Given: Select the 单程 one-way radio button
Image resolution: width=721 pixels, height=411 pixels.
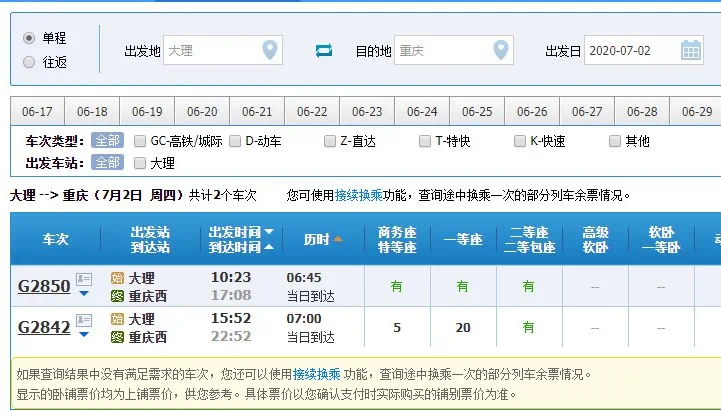Looking at the screenshot, I should pyautogui.click(x=29, y=38).
